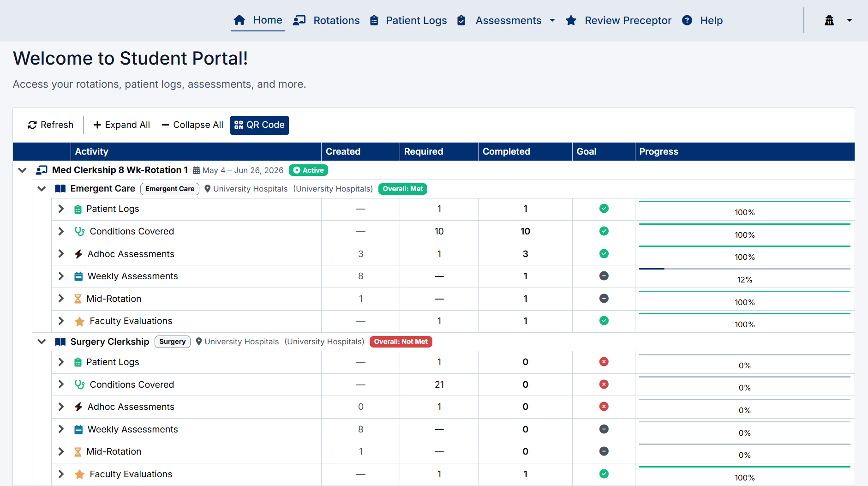
Task: Click the Activity column header
Action: [196, 152]
